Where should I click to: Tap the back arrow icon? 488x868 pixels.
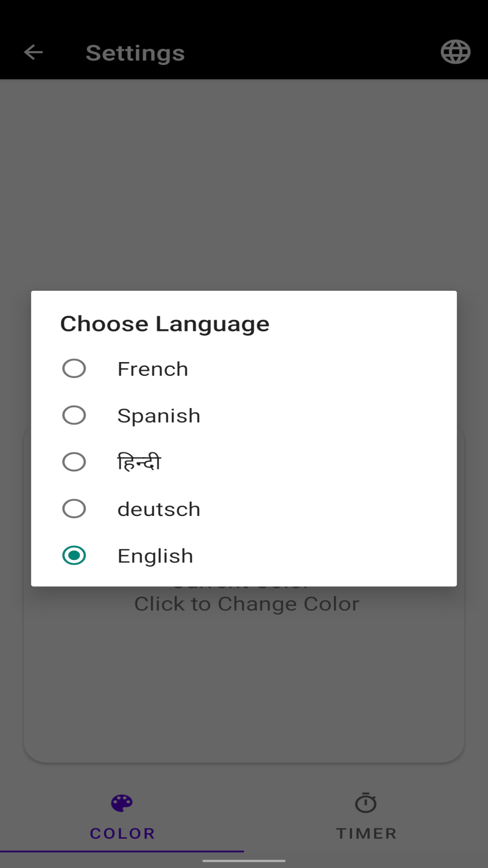33,52
